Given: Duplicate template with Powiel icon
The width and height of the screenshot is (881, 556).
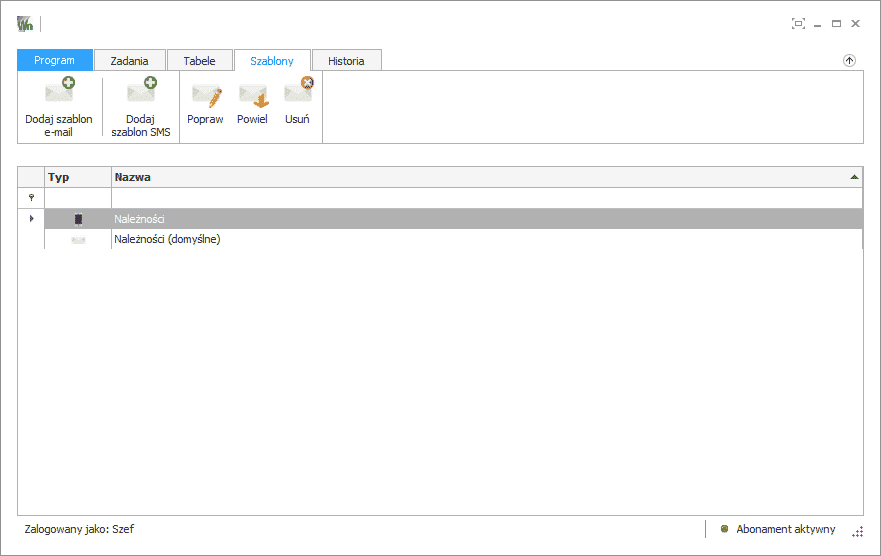Looking at the screenshot, I should (253, 95).
